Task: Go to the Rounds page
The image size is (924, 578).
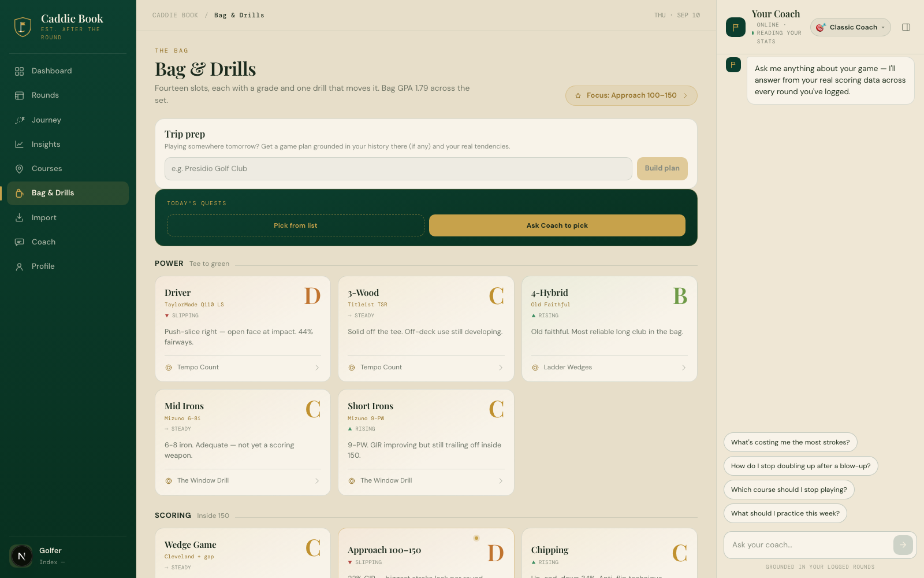Action: pyautogui.click(x=68, y=95)
